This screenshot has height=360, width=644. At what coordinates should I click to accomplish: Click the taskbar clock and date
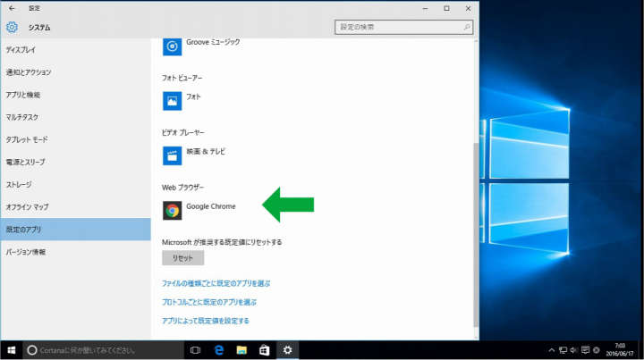pos(619,350)
